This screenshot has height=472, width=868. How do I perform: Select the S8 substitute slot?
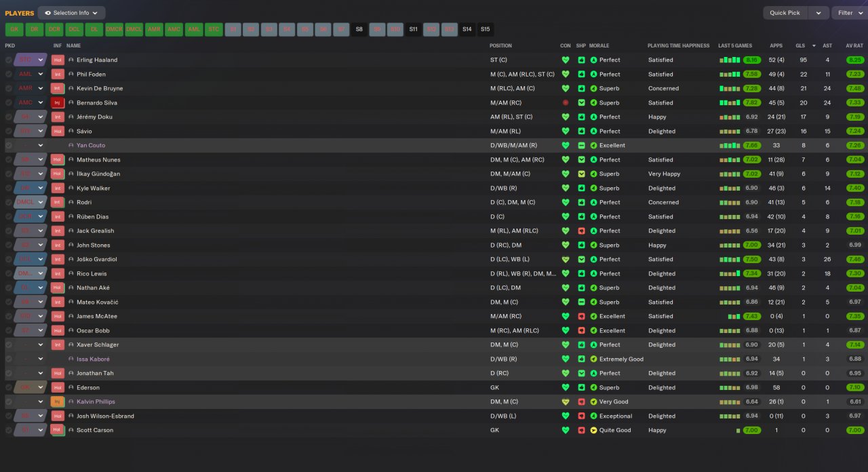359,29
